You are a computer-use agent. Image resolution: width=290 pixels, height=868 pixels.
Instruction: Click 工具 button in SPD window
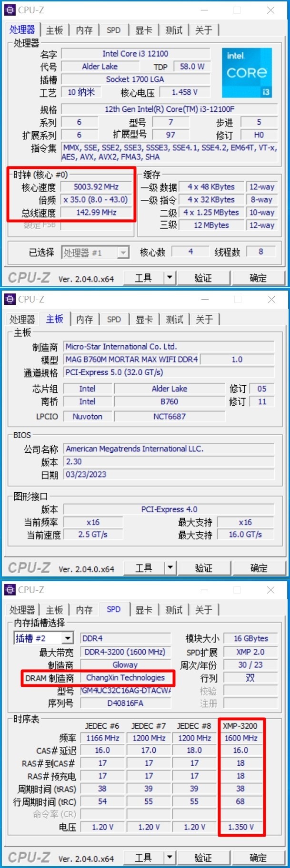tap(143, 858)
